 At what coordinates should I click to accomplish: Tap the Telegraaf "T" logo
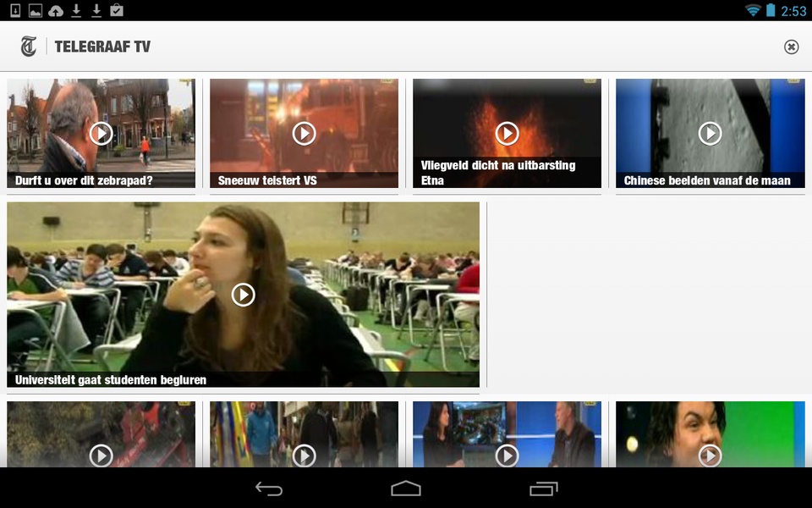(x=29, y=46)
